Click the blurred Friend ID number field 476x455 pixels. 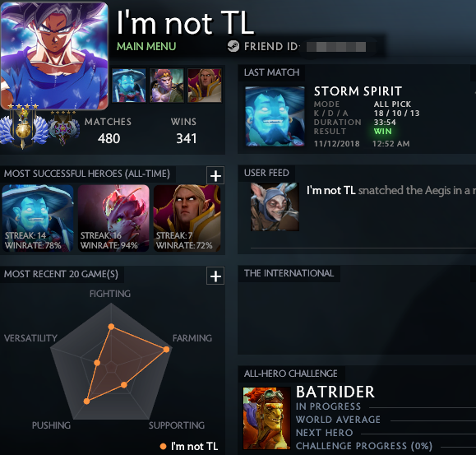tap(336, 47)
